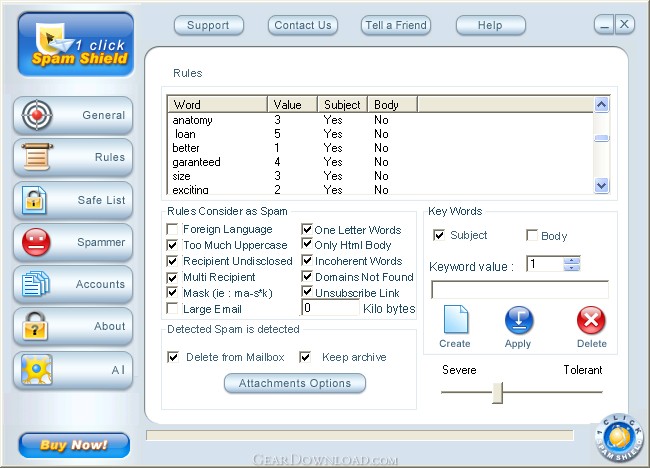This screenshot has width=650, height=468.
Task: Click the Severe-Tolerant slider handle
Action: (x=497, y=392)
